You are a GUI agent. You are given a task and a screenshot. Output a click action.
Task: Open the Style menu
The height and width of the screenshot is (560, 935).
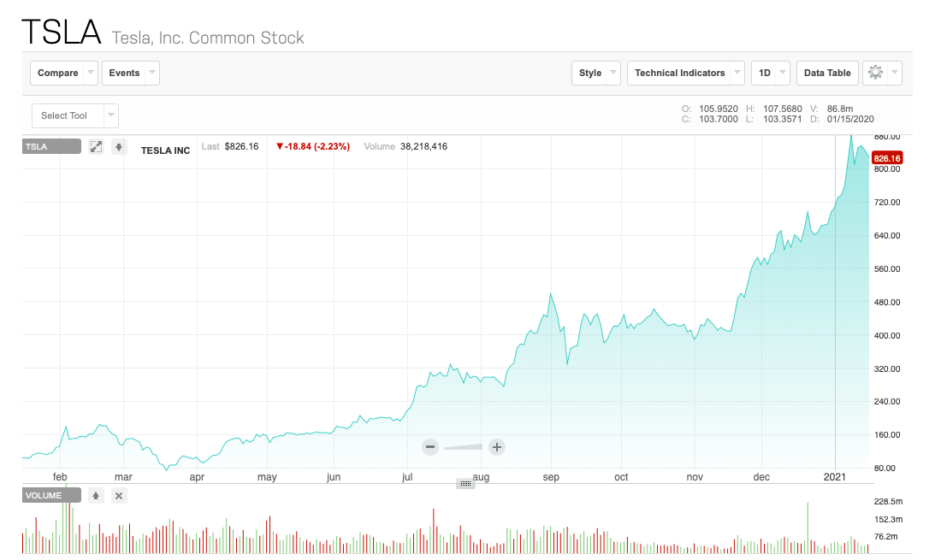coord(596,73)
